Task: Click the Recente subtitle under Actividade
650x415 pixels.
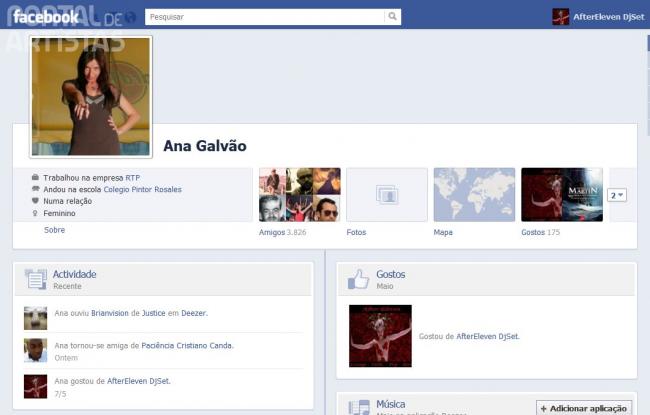Action: point(67,286)
